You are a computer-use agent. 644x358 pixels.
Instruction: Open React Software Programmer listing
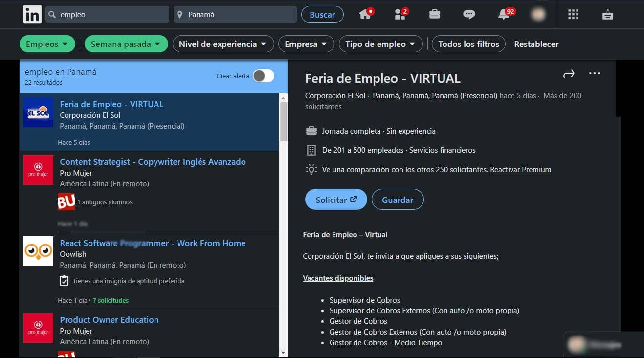(x=153, y=243)
